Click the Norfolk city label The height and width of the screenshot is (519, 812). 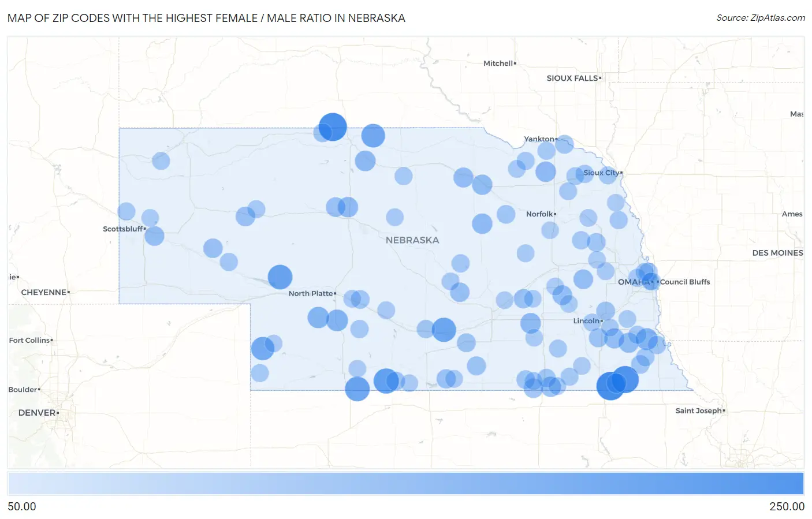click(539, 214)
